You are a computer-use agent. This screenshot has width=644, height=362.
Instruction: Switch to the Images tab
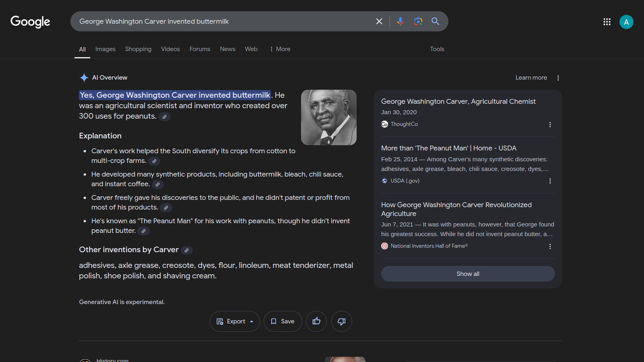pos(105,49)
